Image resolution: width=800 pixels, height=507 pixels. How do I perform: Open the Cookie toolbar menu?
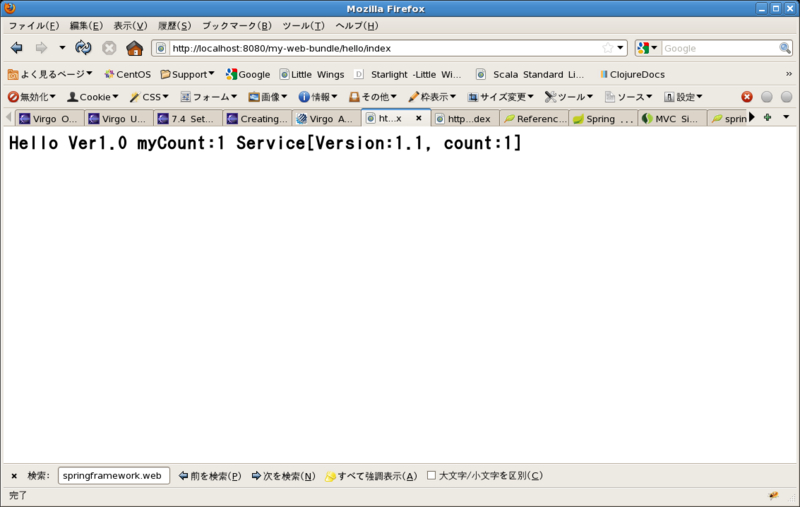tap(93, 97)
